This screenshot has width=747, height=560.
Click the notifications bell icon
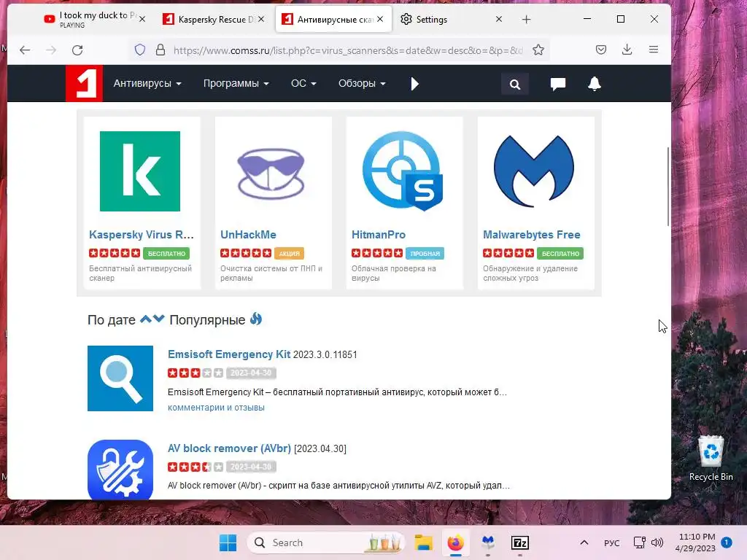pos(594,83)
